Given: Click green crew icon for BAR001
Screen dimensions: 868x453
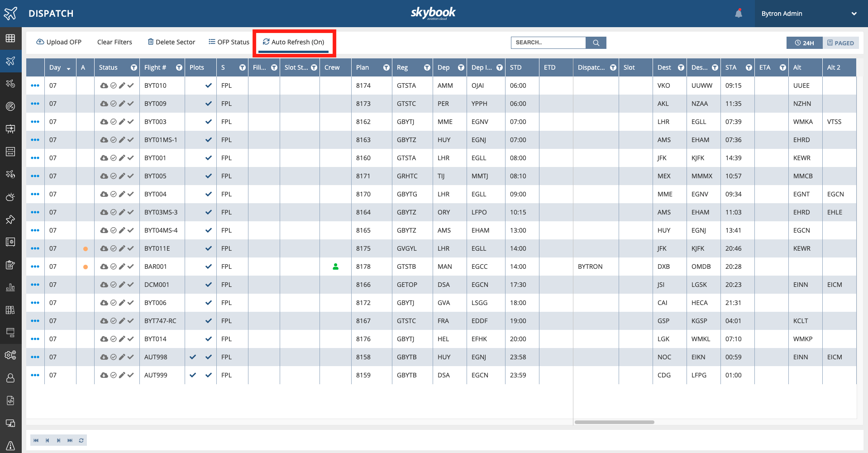Looking at the screenshot, I should 335,267.
